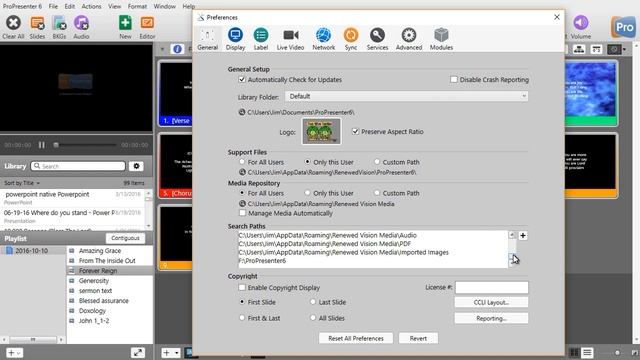Viewport: 640px width, 360px height.
Task: Reveal library folder path location
Action: (242, 112)
